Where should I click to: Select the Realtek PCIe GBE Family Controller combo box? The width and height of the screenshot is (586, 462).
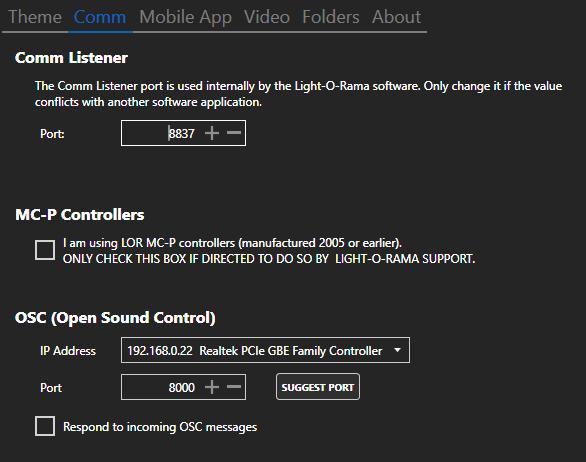(x=265, y=350)
